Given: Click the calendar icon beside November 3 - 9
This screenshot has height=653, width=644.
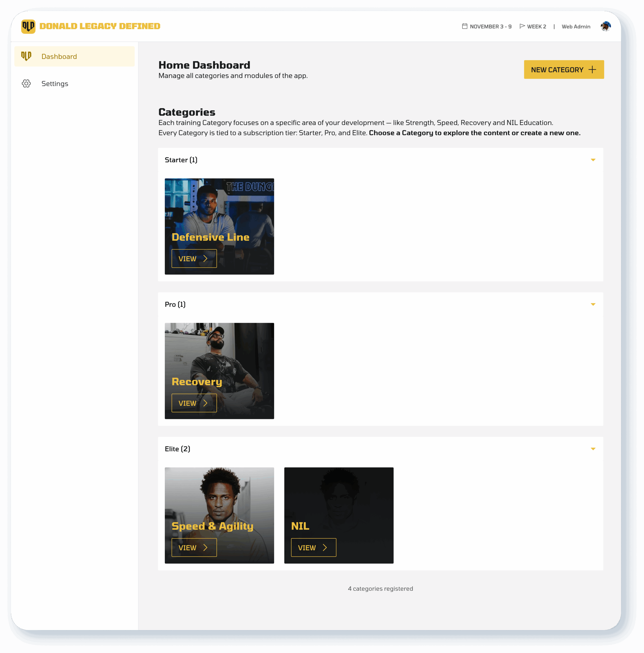Looking at the screenshot, I should (465, 26).
